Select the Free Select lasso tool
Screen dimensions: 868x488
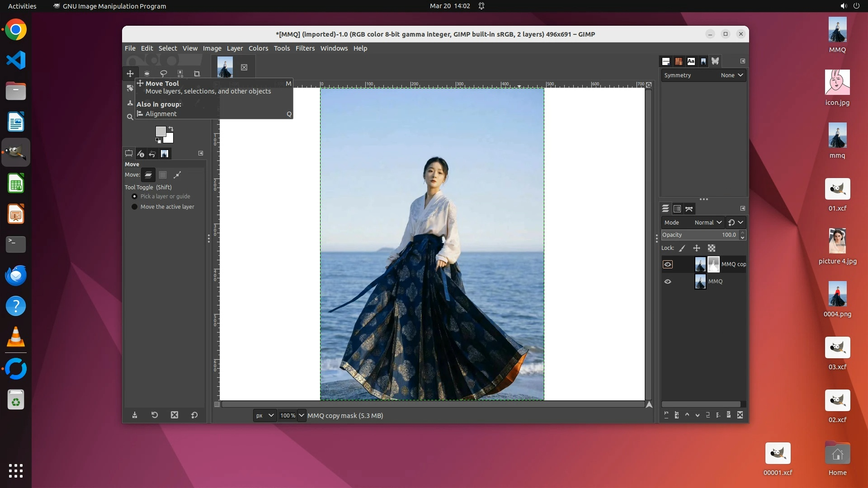click(x=164, y=74)
